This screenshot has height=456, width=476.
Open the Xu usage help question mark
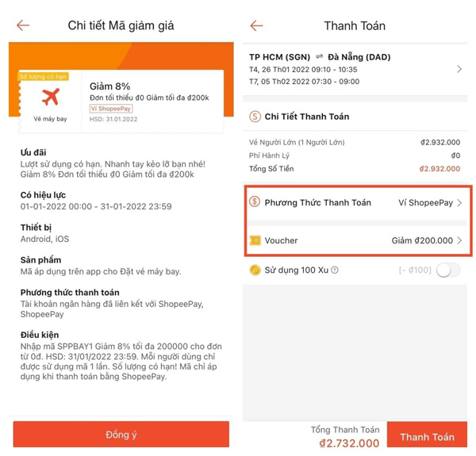click(335, 270)
